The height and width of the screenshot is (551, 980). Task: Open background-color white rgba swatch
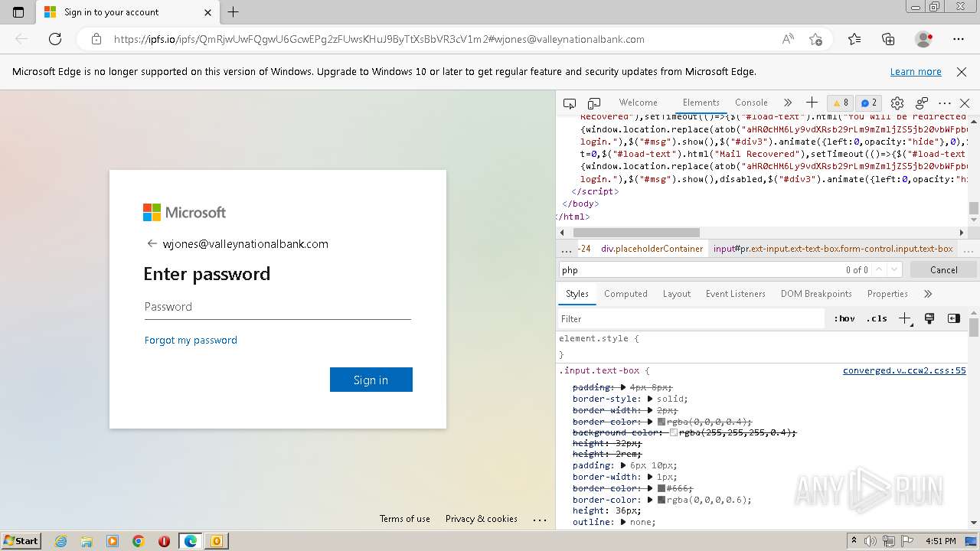point(674,432)
